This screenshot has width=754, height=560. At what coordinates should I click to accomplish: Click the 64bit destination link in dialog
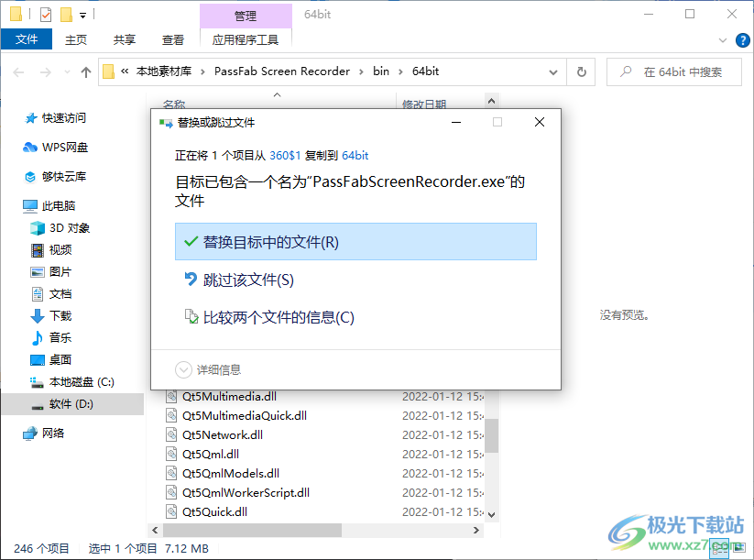click(x=355, y=156)
